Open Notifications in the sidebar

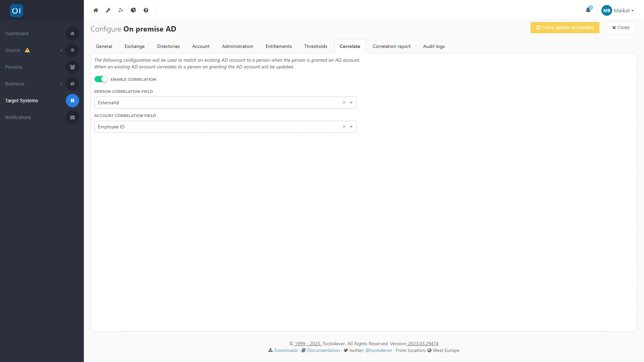pyautogui.click(x=18, y=117)
